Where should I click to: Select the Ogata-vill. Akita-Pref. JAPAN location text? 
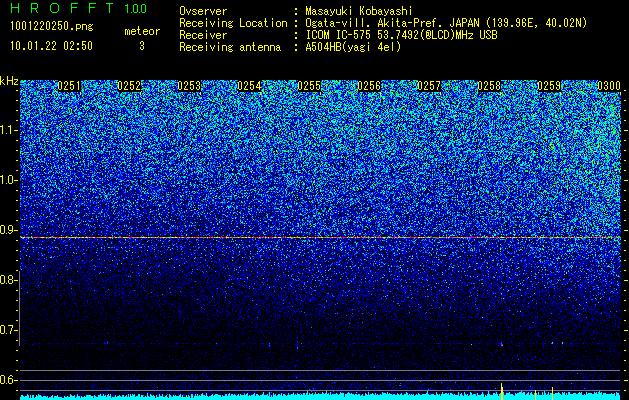click(x=446, y=23)
